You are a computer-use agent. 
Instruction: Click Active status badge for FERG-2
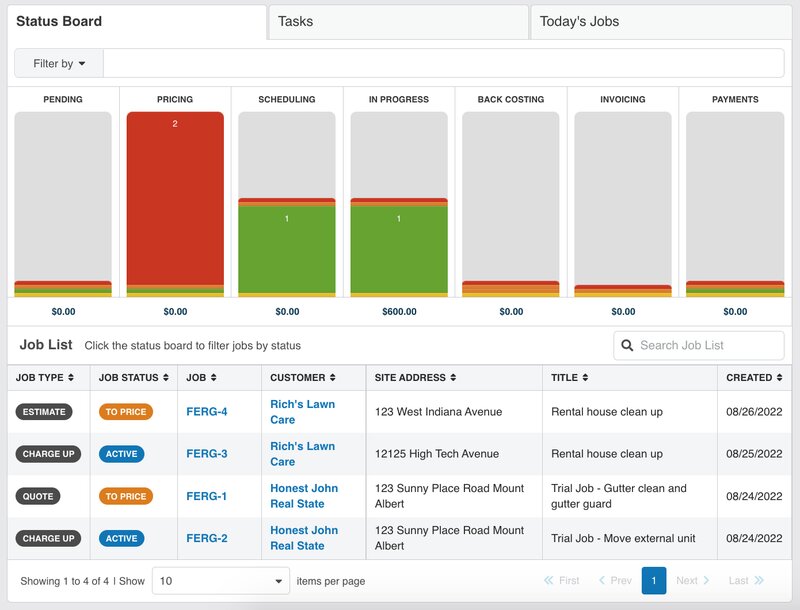[x=121, y=538]
